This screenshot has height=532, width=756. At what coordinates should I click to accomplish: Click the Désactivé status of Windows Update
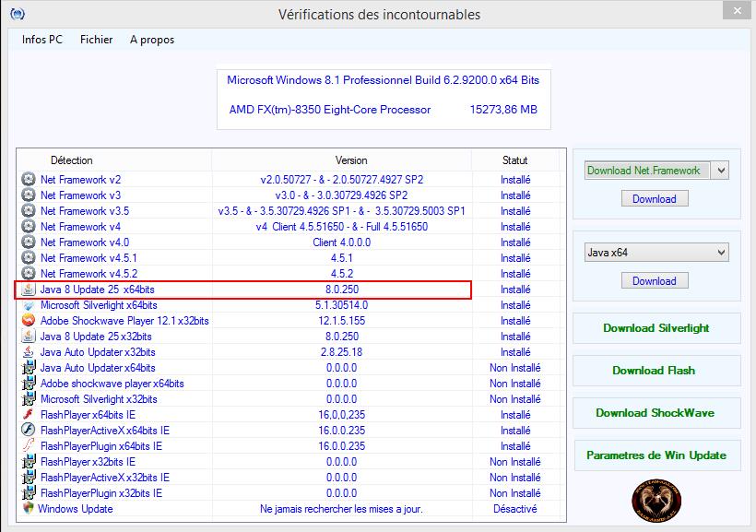pyautogui.click(x=515, y=508)
